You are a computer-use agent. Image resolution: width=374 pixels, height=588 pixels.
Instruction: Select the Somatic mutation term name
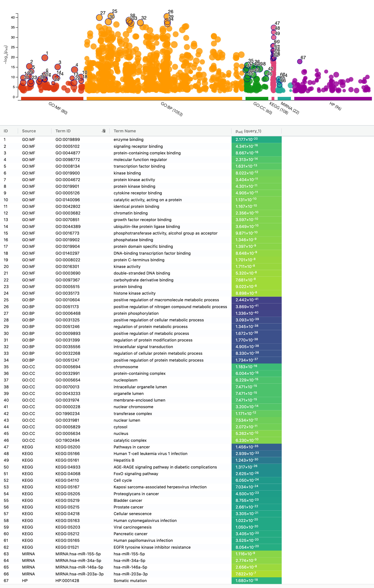130,581
